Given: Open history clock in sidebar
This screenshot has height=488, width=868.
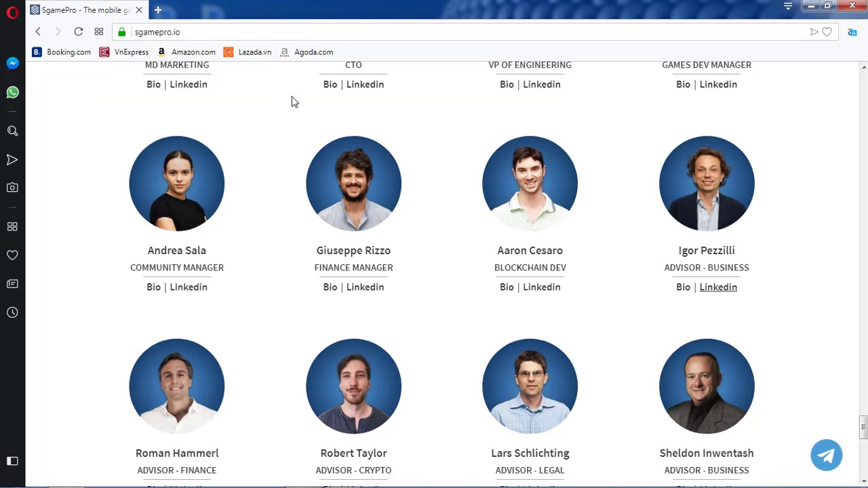Looking at the screenshot, I should tap(12, 312).
